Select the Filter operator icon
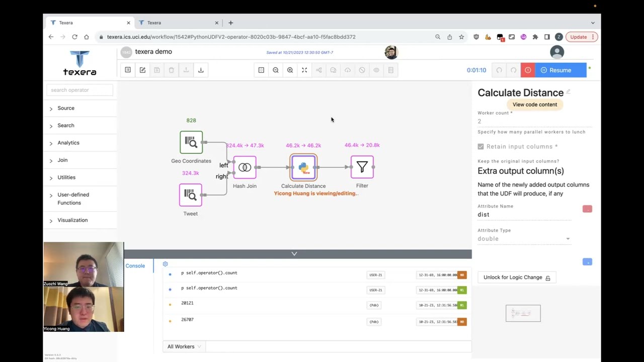The height and width of the screenshot is (362, 644). coord(362,167)
